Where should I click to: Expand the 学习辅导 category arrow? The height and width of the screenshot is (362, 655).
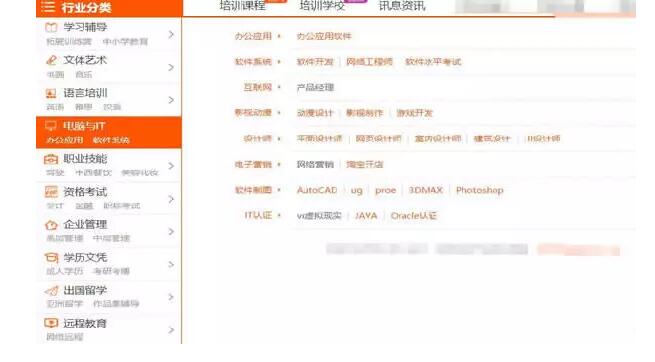point(171,34)
